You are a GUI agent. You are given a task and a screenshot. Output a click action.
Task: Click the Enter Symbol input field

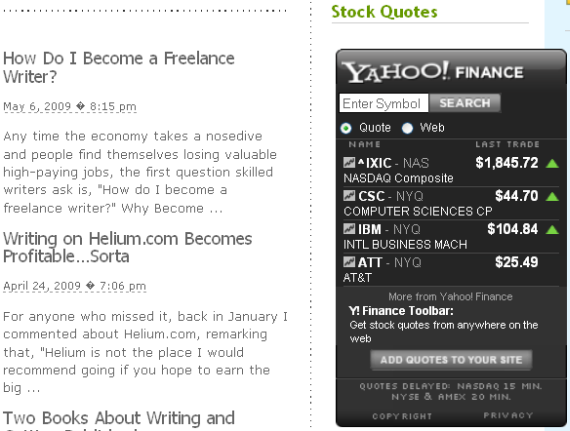coord(384,103)
